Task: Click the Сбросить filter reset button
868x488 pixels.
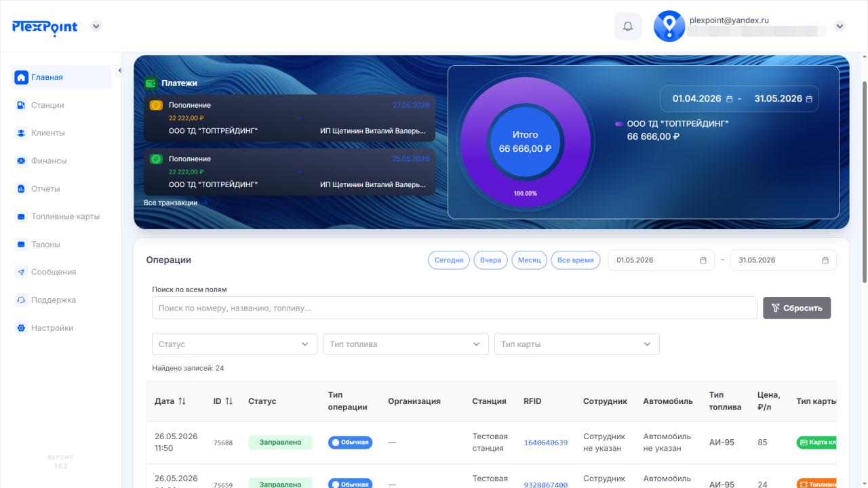Action: [x=797, y=308]
